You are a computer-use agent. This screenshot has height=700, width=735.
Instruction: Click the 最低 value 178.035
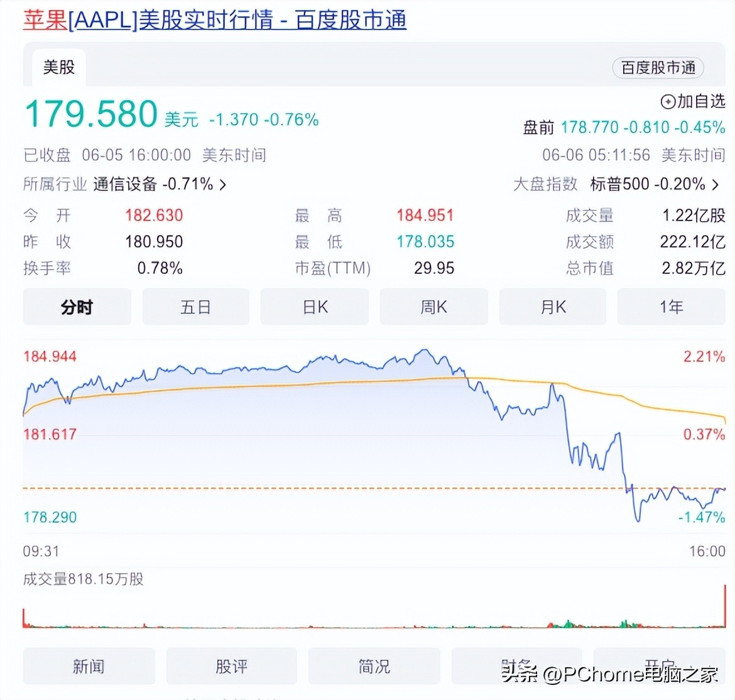click(425, 241)
